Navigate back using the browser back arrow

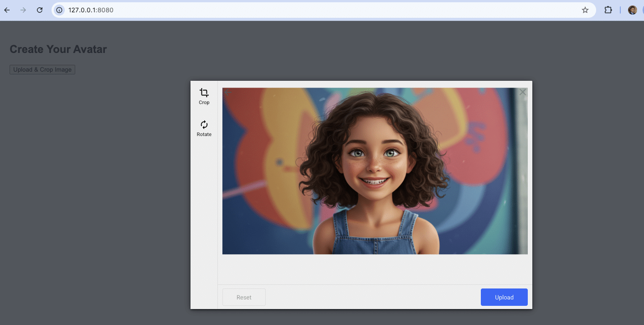[x=6, y=10]
